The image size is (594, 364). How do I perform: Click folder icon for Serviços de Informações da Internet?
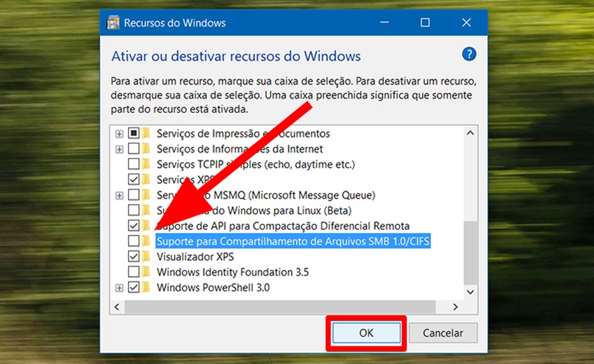[146, 149]
